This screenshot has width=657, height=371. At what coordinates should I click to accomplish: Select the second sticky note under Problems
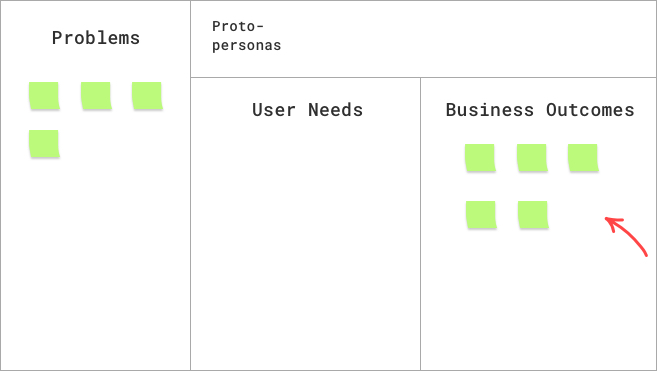click(x=96, y=96)
